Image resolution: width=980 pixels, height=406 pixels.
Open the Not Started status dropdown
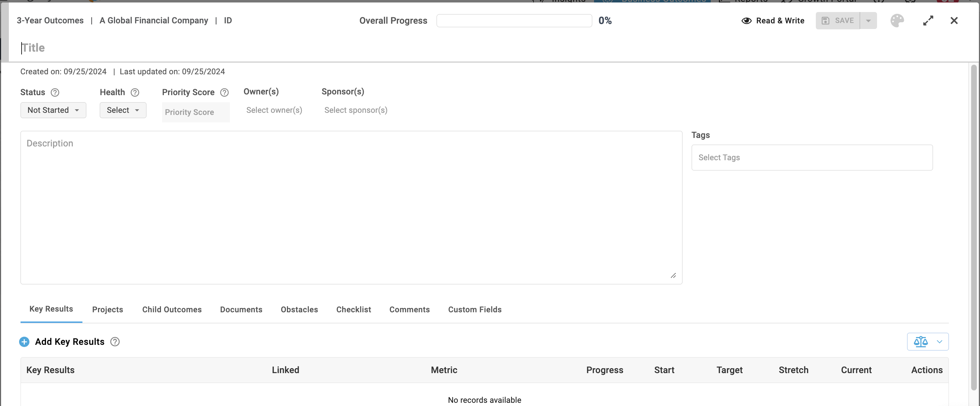point(53,110)
